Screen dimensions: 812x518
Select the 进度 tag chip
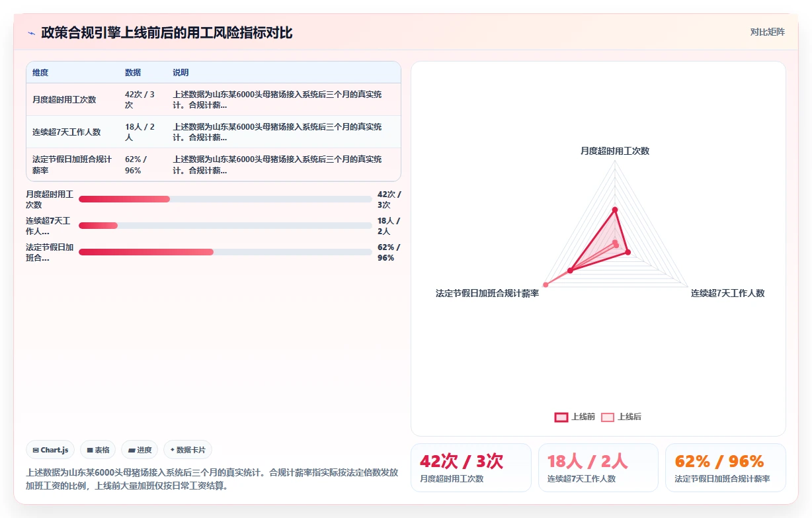pos(140,450)
